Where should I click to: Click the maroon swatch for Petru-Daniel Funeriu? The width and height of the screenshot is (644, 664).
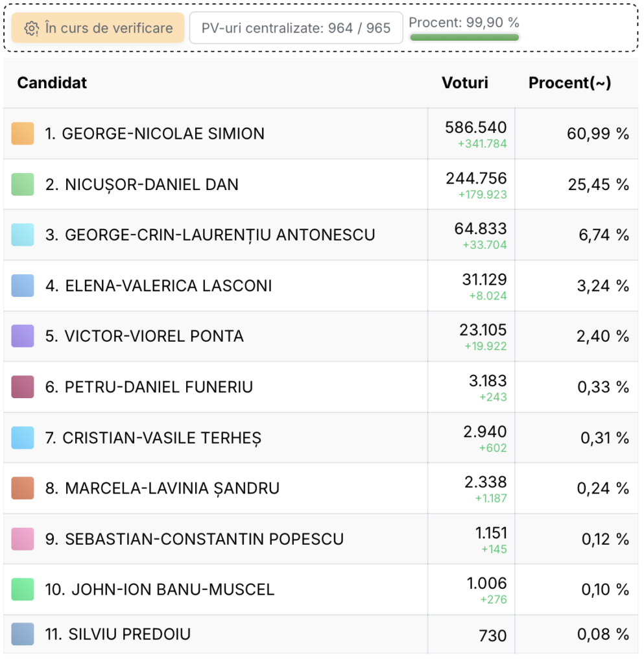point(23,386)
